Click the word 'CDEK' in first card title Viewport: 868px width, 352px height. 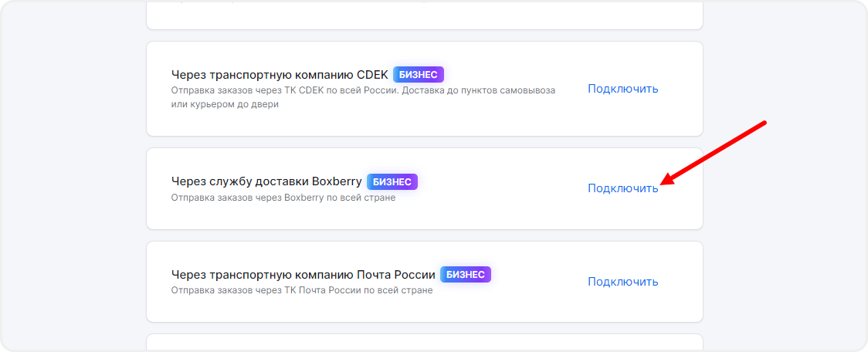pyautogui.click(x=372, y=75)
